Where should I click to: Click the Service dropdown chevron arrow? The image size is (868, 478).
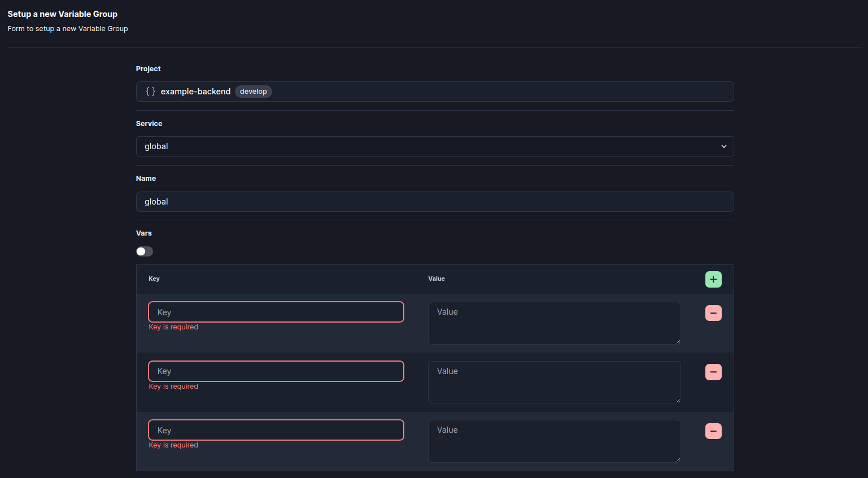coord(724,146)
